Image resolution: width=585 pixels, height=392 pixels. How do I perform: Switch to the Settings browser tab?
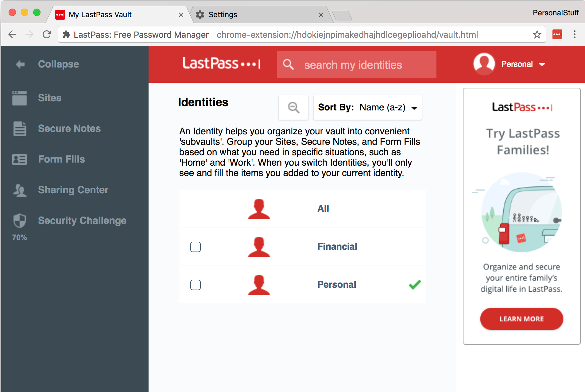[x=261, y=14]
